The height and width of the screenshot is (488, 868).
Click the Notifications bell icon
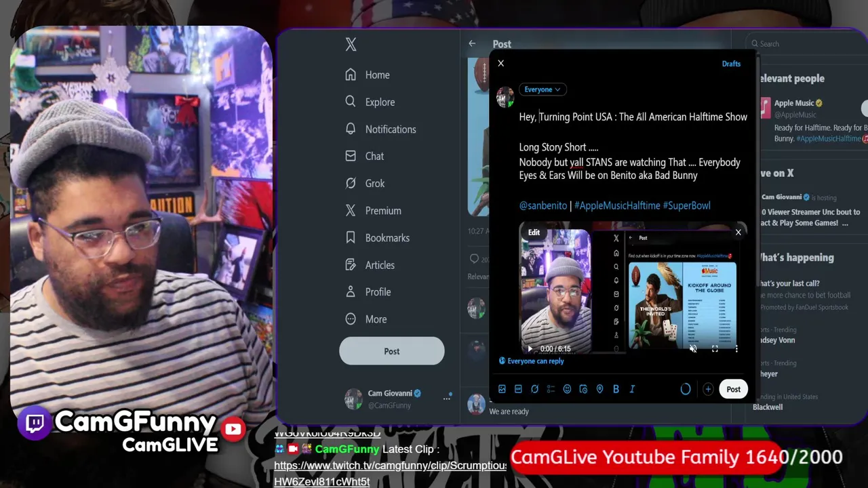[x=351, y=129]
